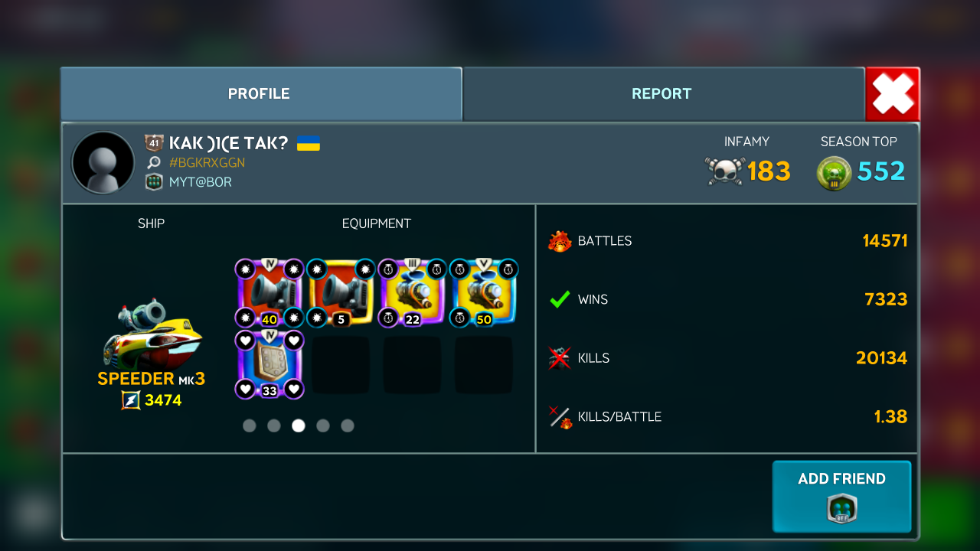This screenshot has width=980, height=551.
Task: Switch to the Report tab
Action: coord(663,93)
